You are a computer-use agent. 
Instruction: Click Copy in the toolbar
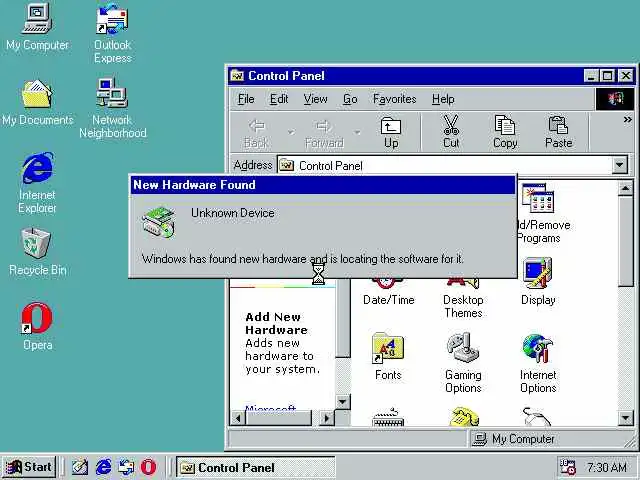[x=504, y=133]
